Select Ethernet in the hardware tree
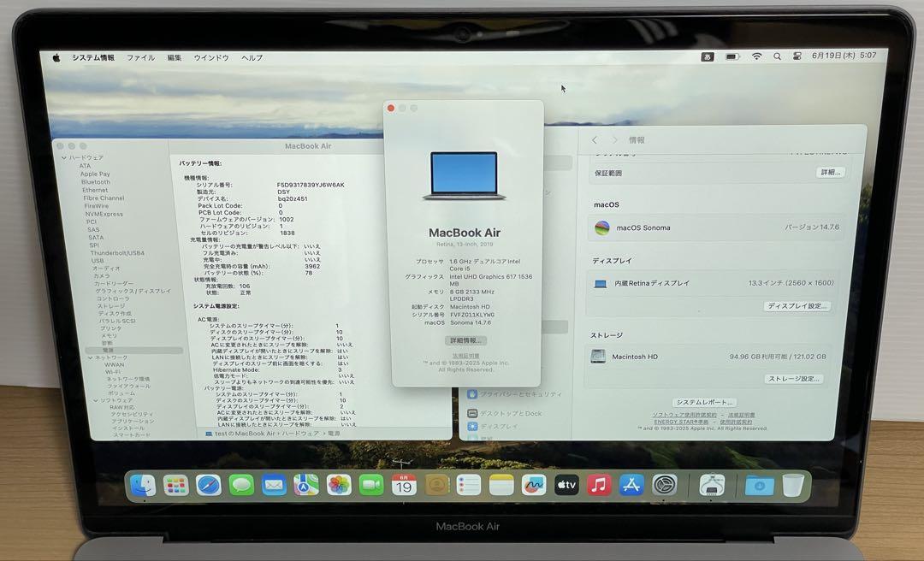 click(95, 191)
